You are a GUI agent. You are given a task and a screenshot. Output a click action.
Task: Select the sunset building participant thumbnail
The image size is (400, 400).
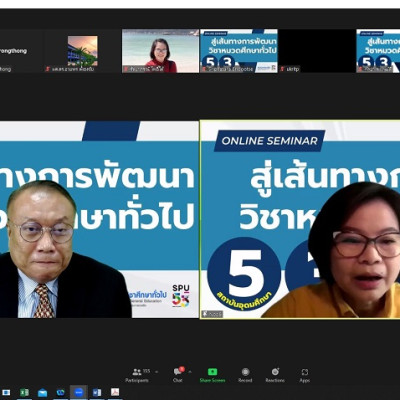82,51
